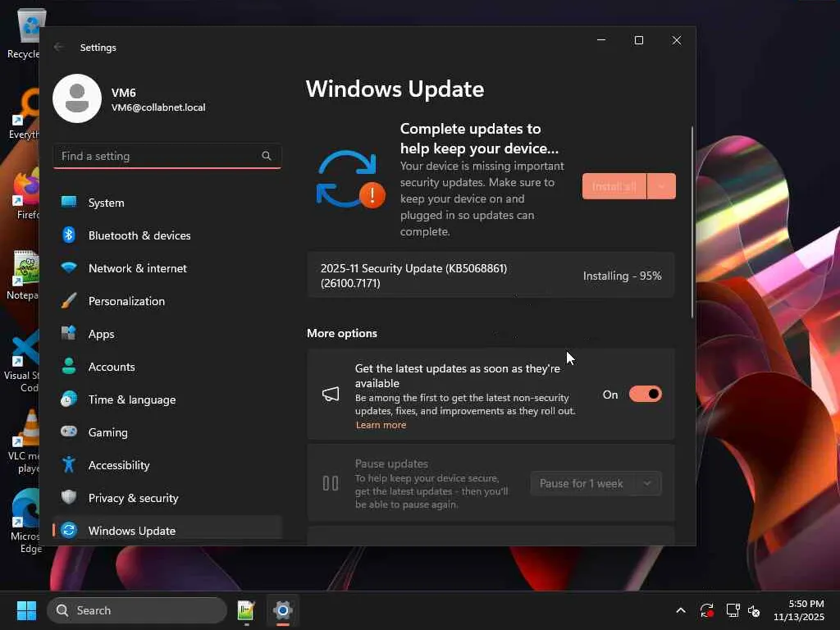The width and height of the screenshot is (840, 630).
Task: Click the Installing - 95% status text
Action: (x=622, y=276)
